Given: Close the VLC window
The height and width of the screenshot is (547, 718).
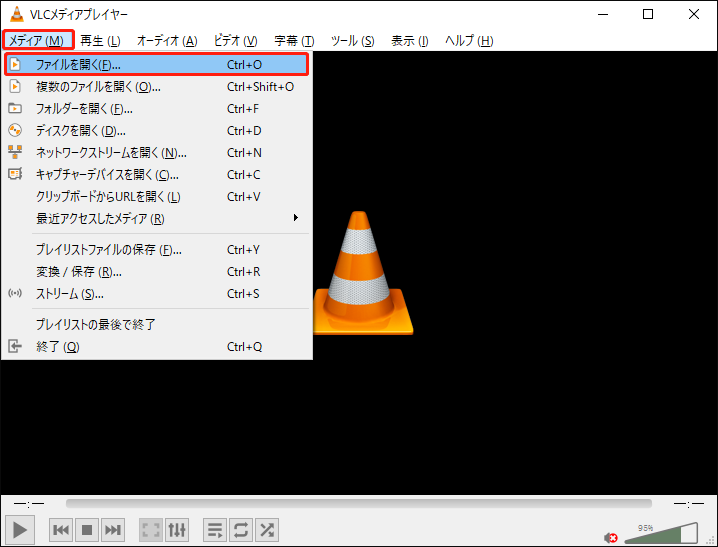Looking at the screenshot, I should [x=694, y=14].
